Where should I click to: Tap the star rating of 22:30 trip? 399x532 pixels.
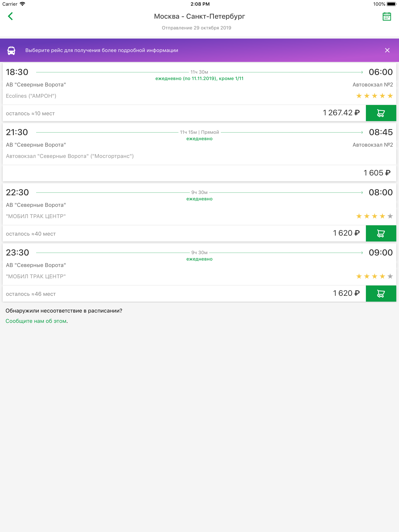point(374,216)
